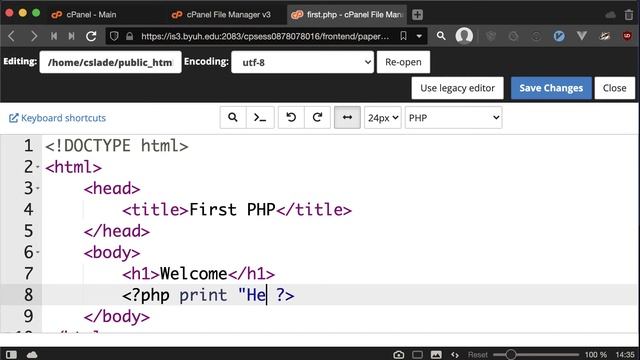
Task: Go forward with browser forward arrow
Action: pyautogui.click(x=34, y=36)
